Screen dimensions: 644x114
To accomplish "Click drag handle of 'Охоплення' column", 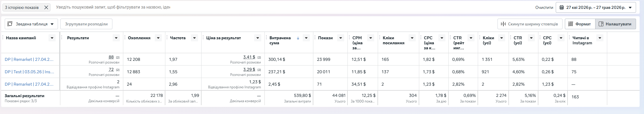I will [x=125, y=38].
